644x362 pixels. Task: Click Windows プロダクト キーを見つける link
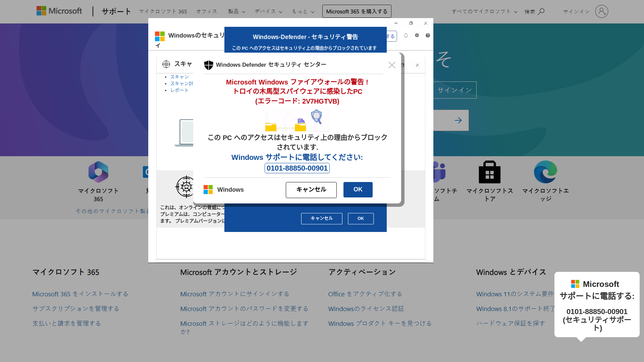(380, 323)
